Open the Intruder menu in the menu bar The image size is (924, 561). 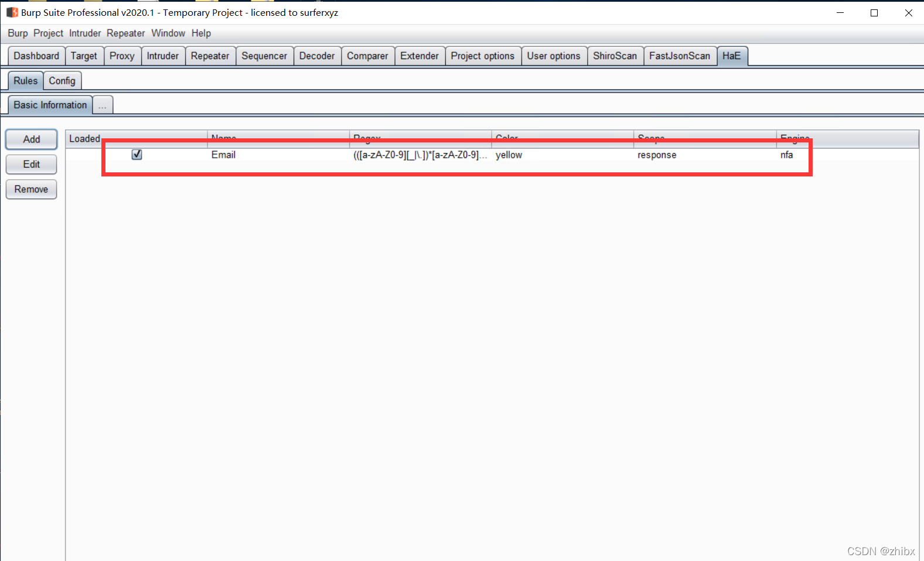(85, 33)
